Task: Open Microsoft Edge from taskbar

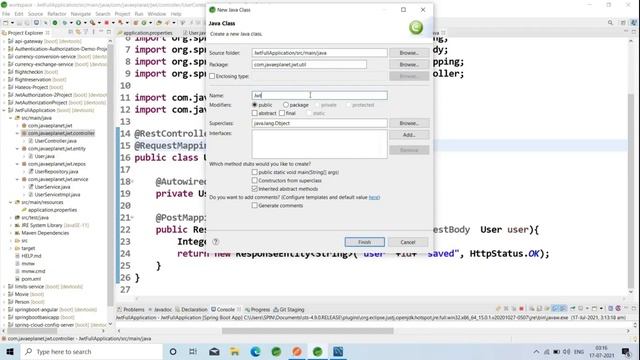Action: [x=256, y=351]
